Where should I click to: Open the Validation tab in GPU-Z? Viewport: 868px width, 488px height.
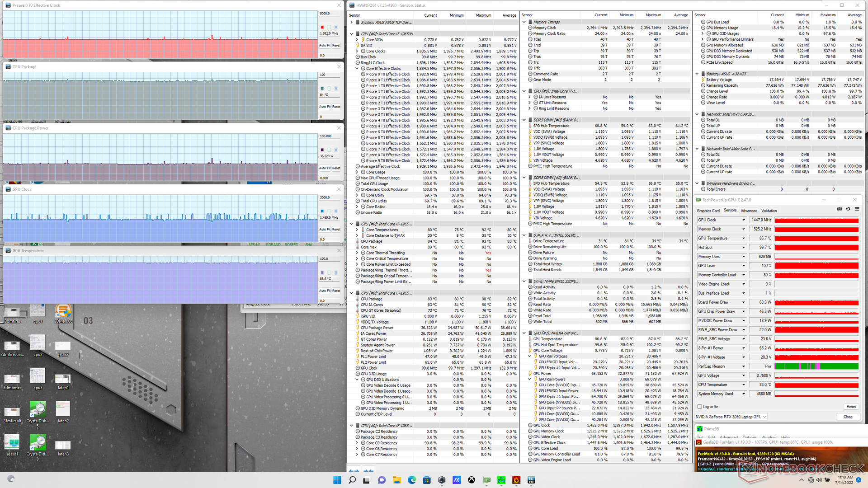pyautogui.click(x=769, y=211)
